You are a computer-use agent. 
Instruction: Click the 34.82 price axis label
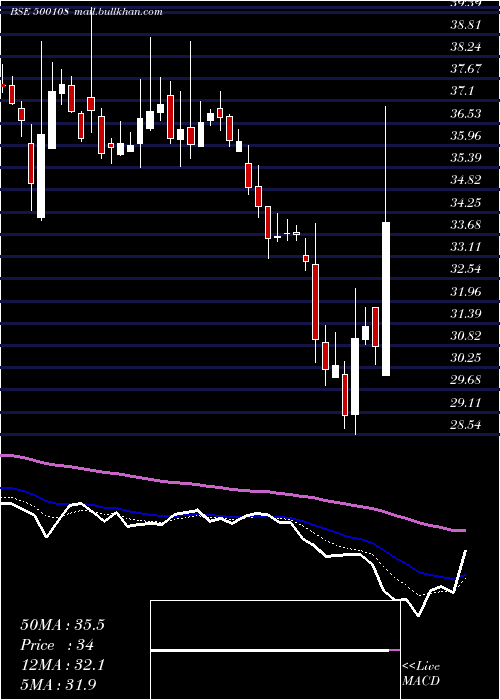[x=466, y=180]
